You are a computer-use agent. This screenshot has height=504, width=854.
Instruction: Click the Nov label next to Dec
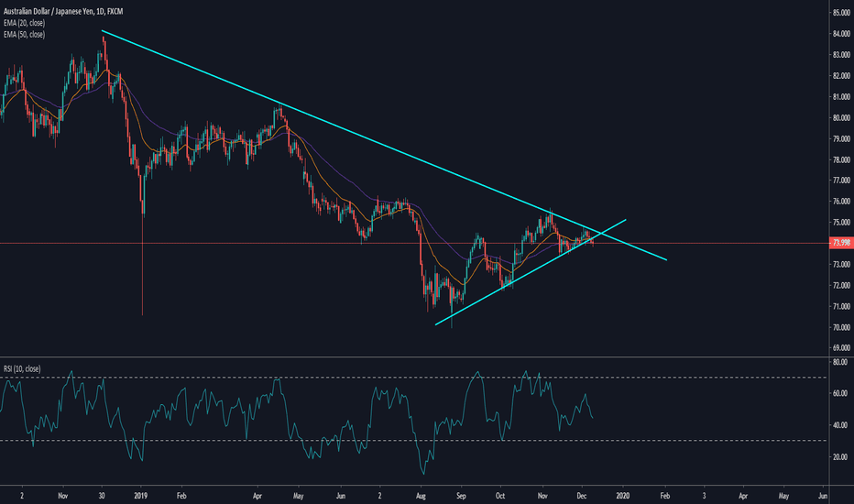pyautogui.click(x=542, y=496)
